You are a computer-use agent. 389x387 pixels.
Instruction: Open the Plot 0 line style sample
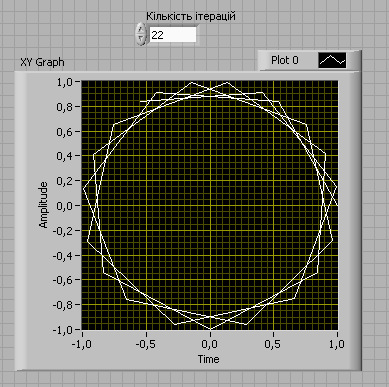click(332, 60)
